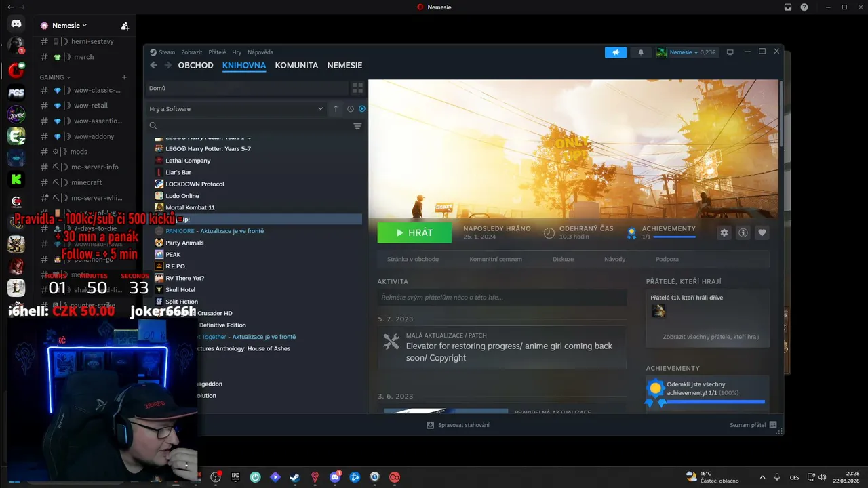Sort library by recent activity clock icon
This screenshot has width=868, height=488.
[351, 109]
